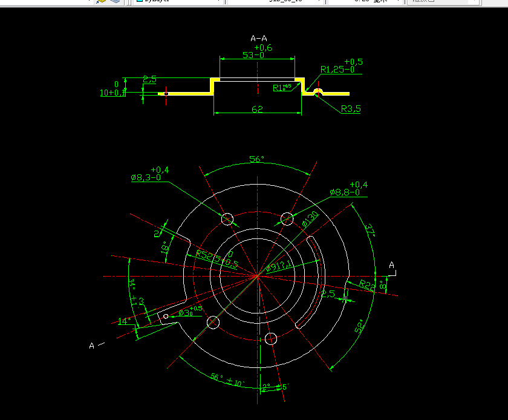Select the "14°" angle dimension text
Screen dimensions: 508x420
[x=124, y=321]
